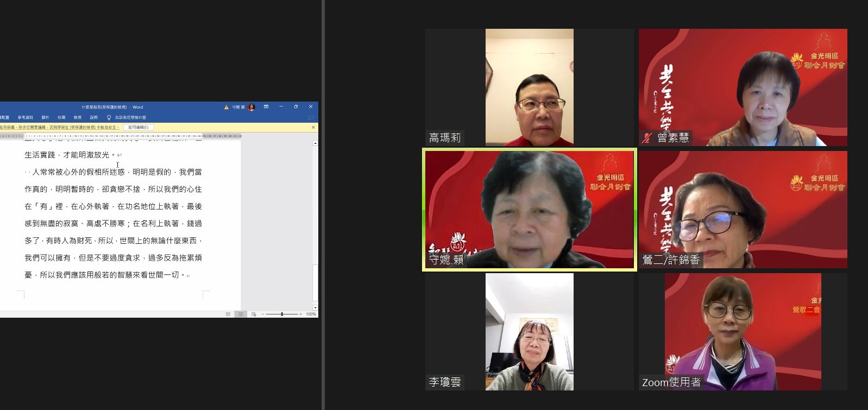Open the ribbon display options icon
This screenshot has width=868, height=410.
tap(266, 107)
